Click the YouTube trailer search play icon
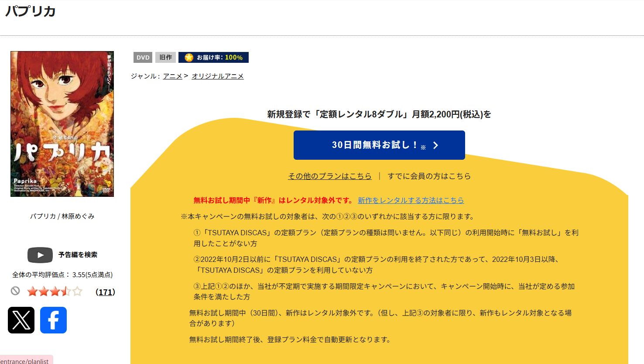The height and width of the screenshot is (364, 644). (40, 255)
